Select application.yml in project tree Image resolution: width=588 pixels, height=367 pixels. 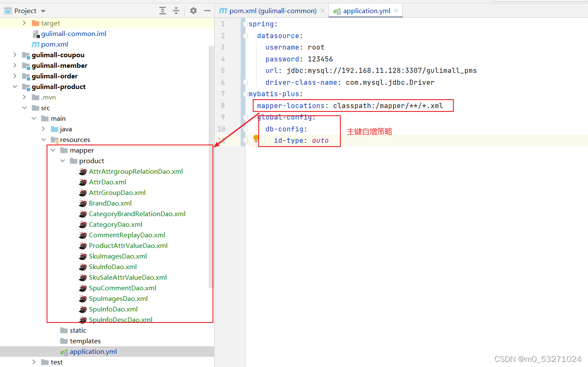(93, 351)
